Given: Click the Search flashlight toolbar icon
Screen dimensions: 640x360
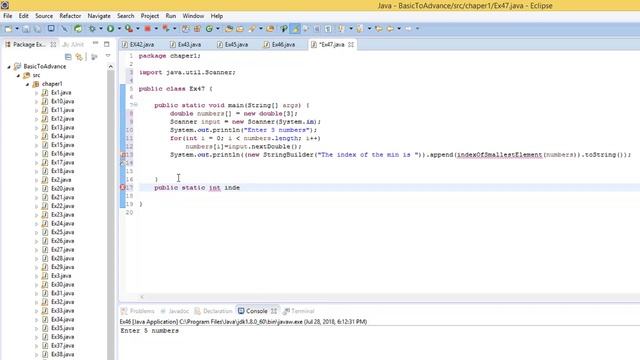Looking at the screenshot, I should [252, 29].
